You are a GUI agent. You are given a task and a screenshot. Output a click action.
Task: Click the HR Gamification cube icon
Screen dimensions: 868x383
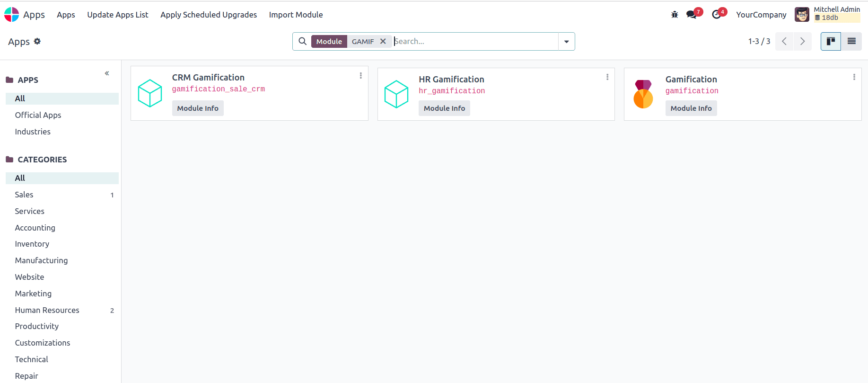click(x=396, y=94)
